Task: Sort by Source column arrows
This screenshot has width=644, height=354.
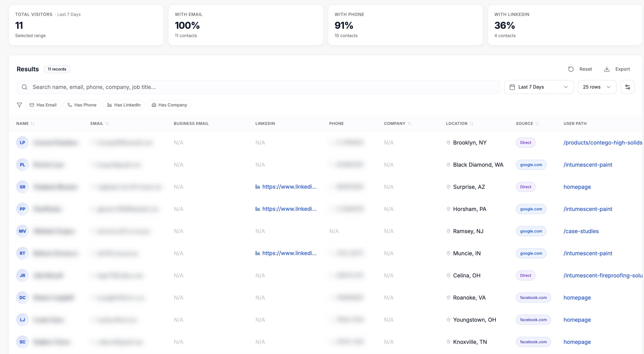Action: tap(537, 123)
